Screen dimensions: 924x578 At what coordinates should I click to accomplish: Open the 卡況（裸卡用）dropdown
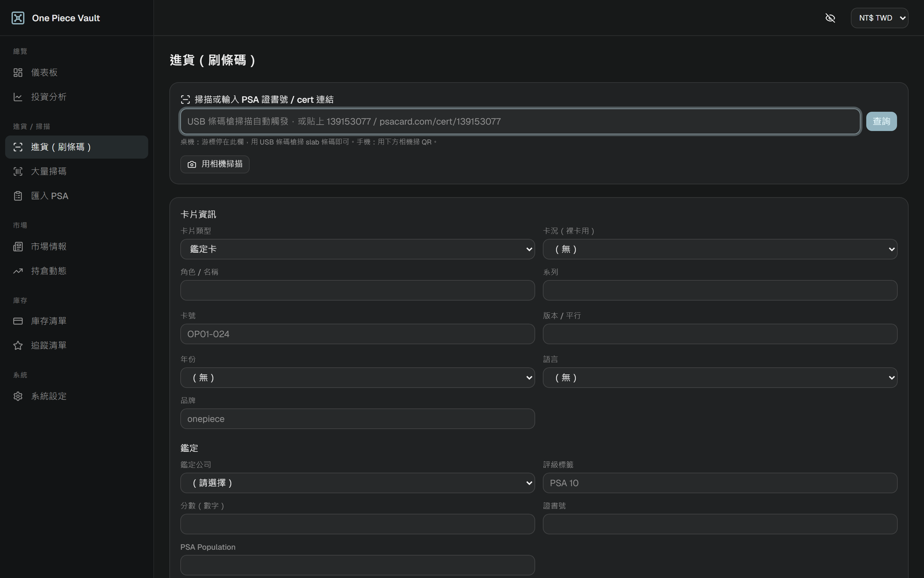pyautogui.click(x=720, y=249)
